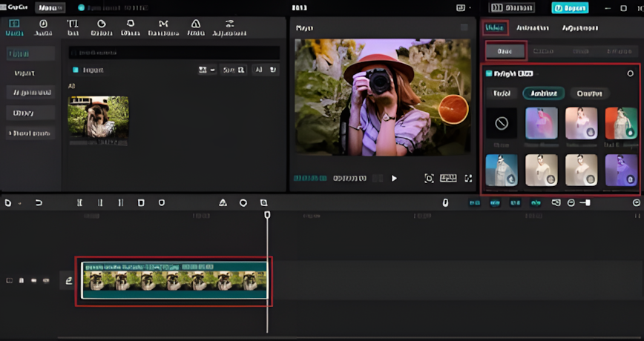Adjust the timeline zoom slider handle
The width and height of the screenshot is (644, 341).
coord(588,202)
